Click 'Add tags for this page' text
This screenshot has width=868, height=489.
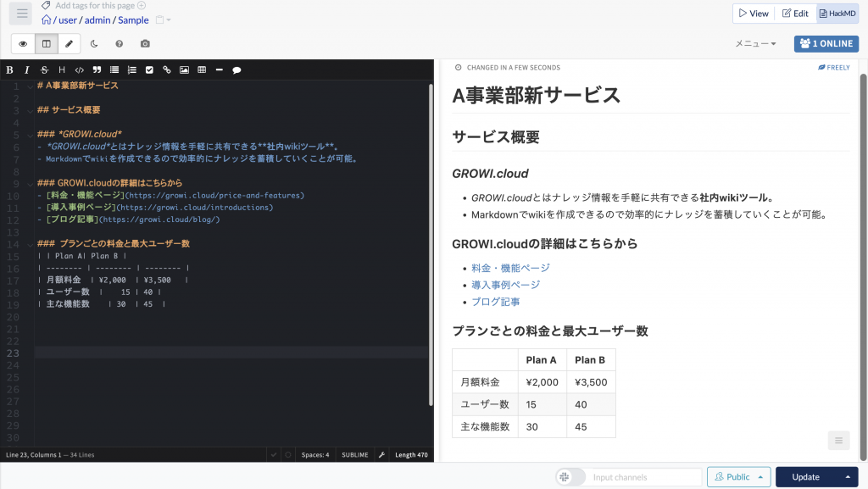(x=95, y=6)
